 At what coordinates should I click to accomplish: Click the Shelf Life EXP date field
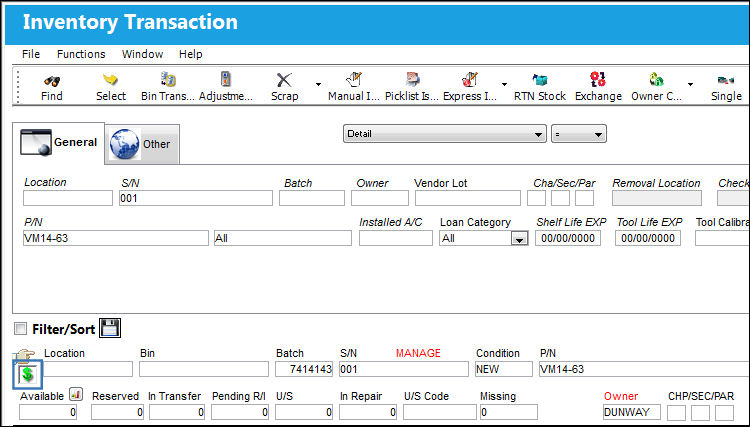[568, 238]
